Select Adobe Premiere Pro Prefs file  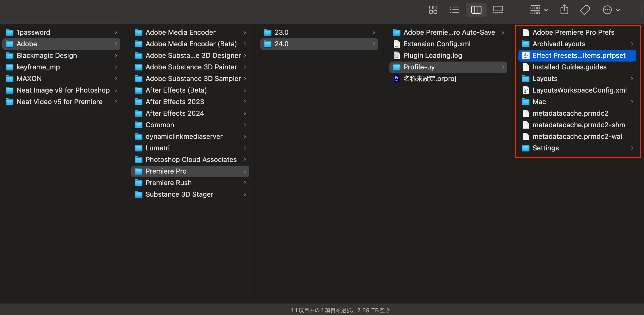tap(573, 32)
